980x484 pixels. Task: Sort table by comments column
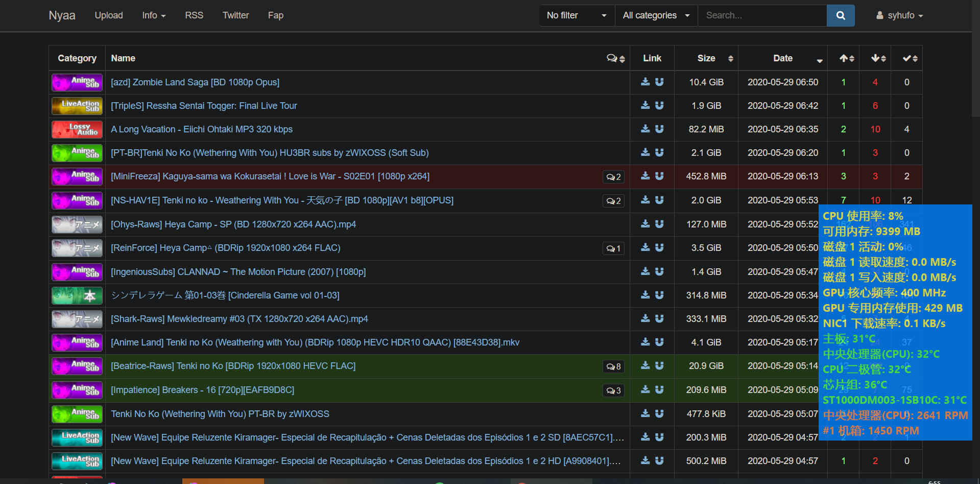[x=616, y=58]
